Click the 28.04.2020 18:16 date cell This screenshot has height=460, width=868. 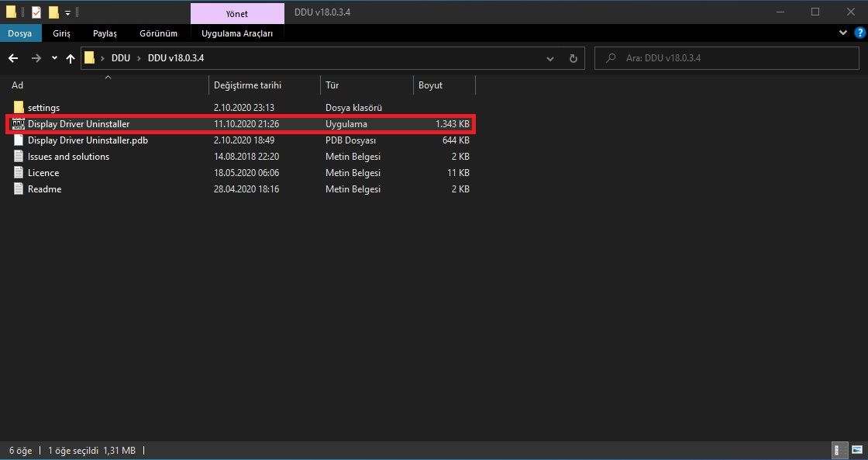coord(246,189)
